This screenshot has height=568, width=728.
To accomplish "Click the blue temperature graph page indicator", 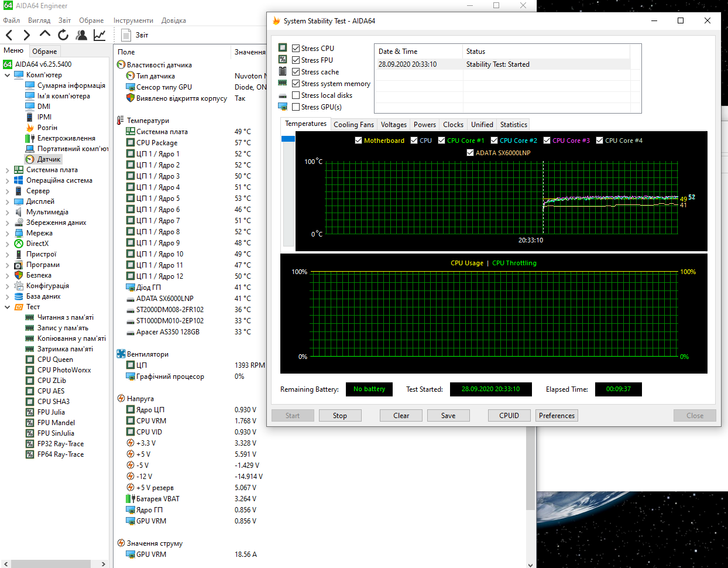I will (288, 139).
